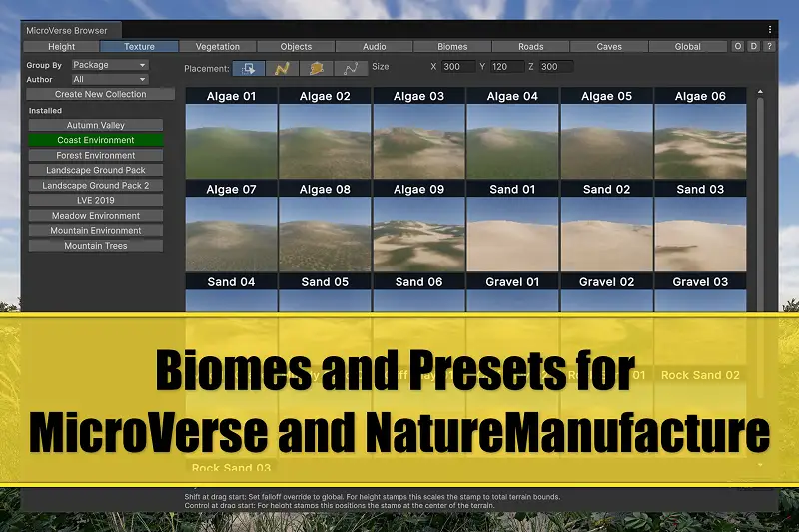Image resolution: width=799 pixels, height=532 pixels.
Task: Select the Algae 05 texture thumbnail
Action: (607, 141)
